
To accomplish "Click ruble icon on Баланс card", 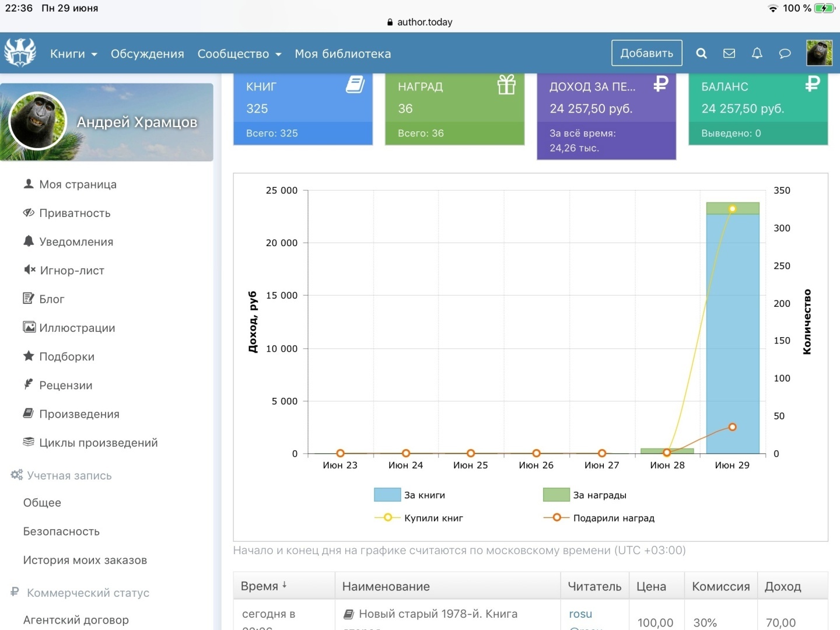I will click(812, 85).
